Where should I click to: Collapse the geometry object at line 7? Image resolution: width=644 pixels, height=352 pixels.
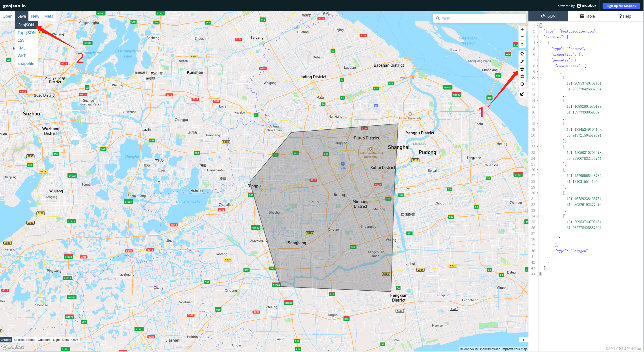click(x=538, y=60)
